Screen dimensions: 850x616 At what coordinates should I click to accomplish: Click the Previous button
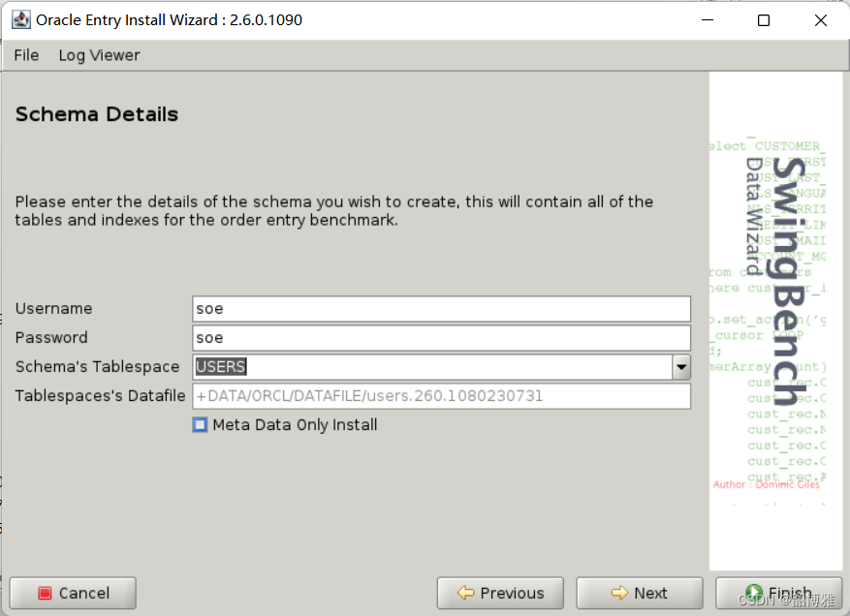[500, 593]
